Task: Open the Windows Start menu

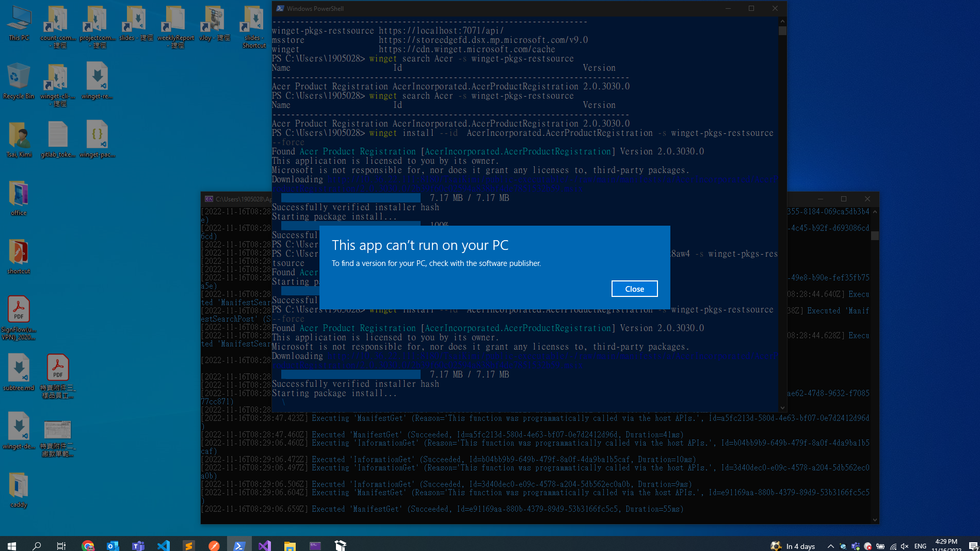Action: 12,545
